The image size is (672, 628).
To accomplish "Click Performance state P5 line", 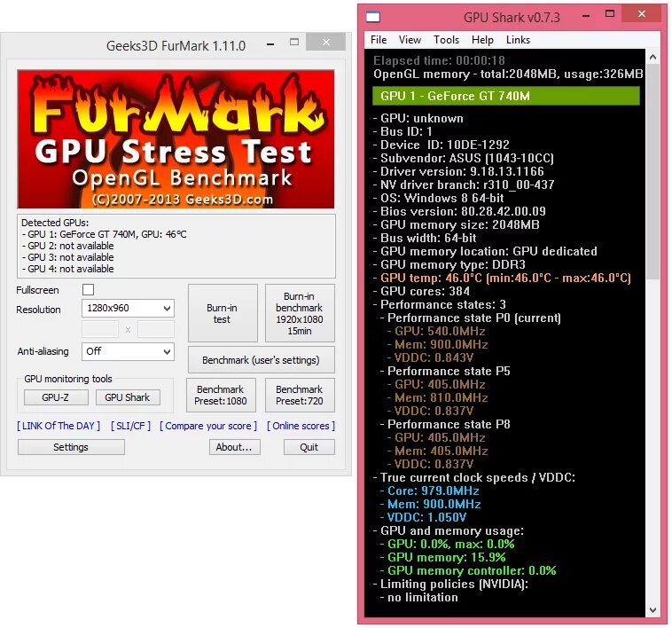I will pyautogui.click(x=445, y=372).
